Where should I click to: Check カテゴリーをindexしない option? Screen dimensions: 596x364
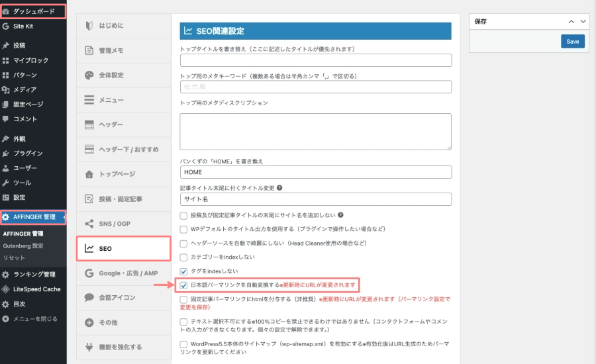click(x=183, y=257)
